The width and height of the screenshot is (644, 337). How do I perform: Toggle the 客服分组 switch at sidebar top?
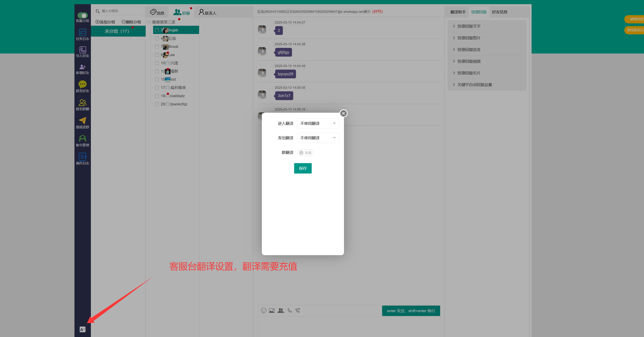(x=82, y=16)
